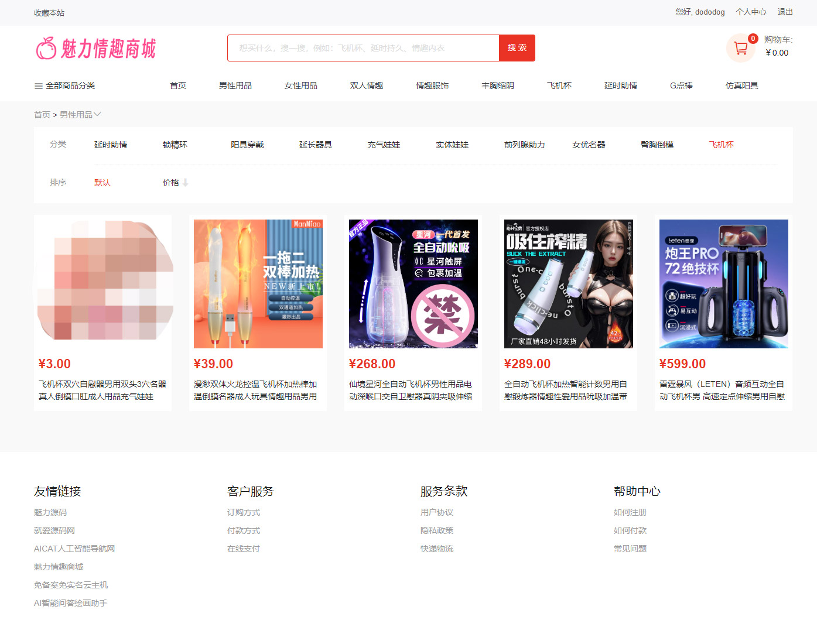Open 隐私政策 footer link
Viewport: 817px width, 644px height.
pos(437,530)
